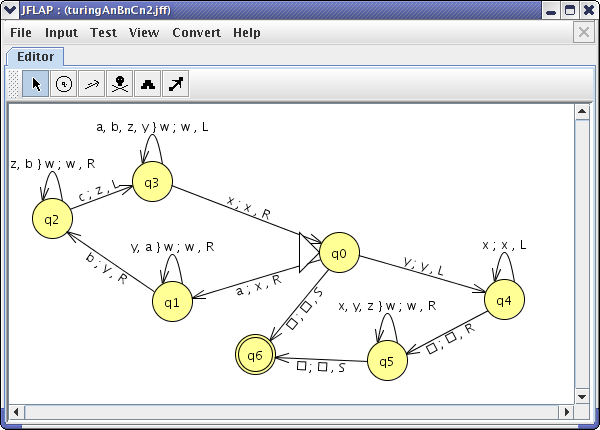Click the vertical scrollbar down arrow
The width and height of the screenshot is (600, 430).
pyautogui.click(x=582, y=397)
